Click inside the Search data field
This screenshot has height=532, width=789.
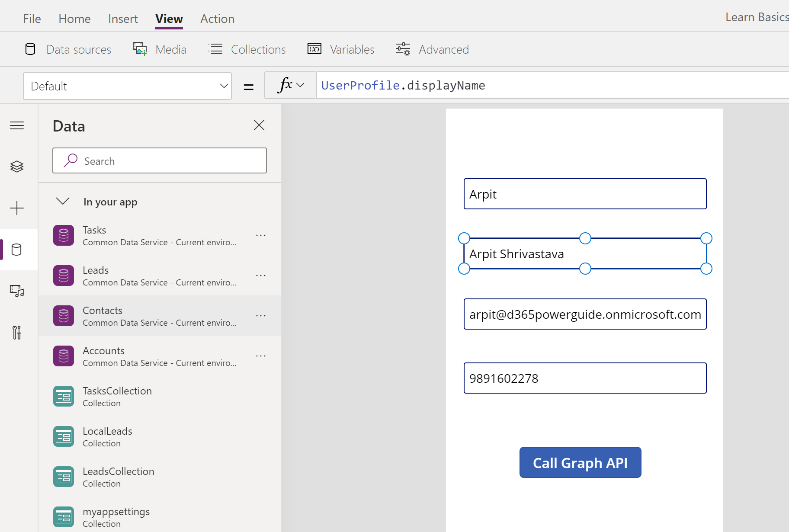pyautogui.click(x=159, y=160)
